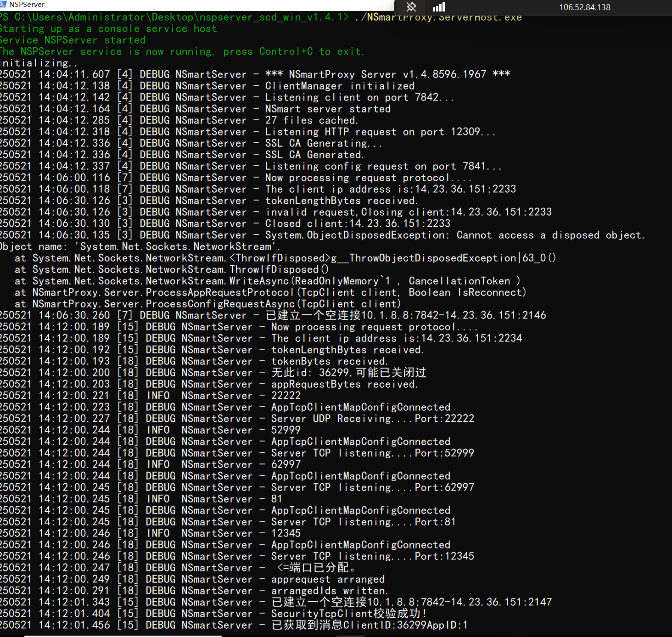Click the NSPServer window title text
672x637 pixels.
point(27,5)
